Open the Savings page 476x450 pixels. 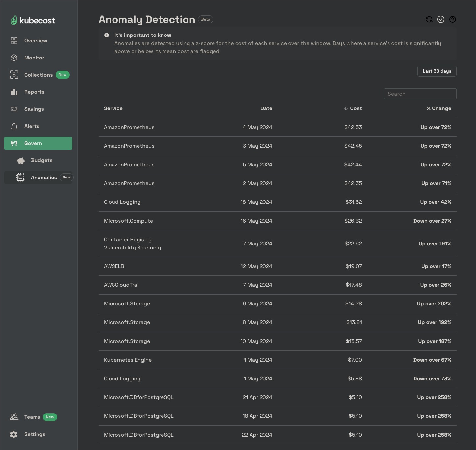pos(38,109)
